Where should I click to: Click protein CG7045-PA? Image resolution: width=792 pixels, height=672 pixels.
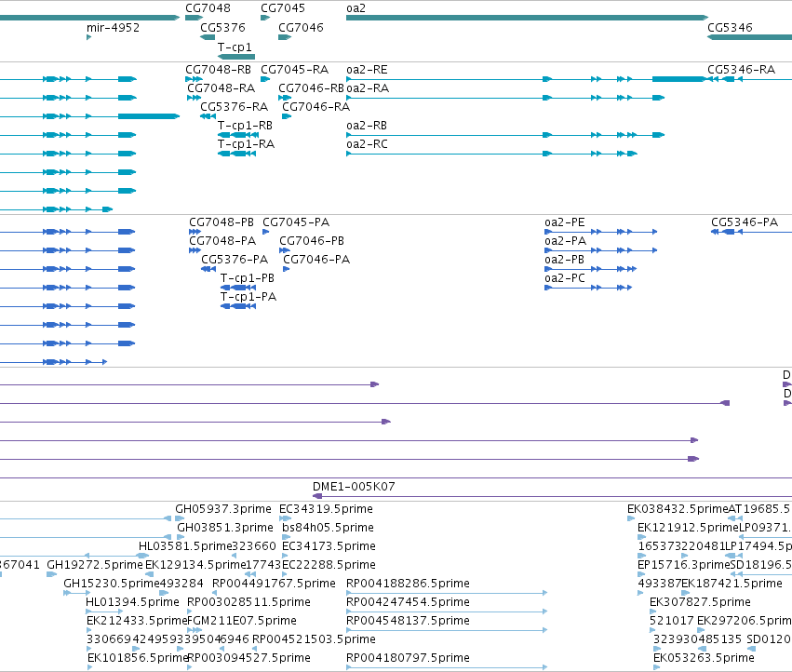point(296,222)
